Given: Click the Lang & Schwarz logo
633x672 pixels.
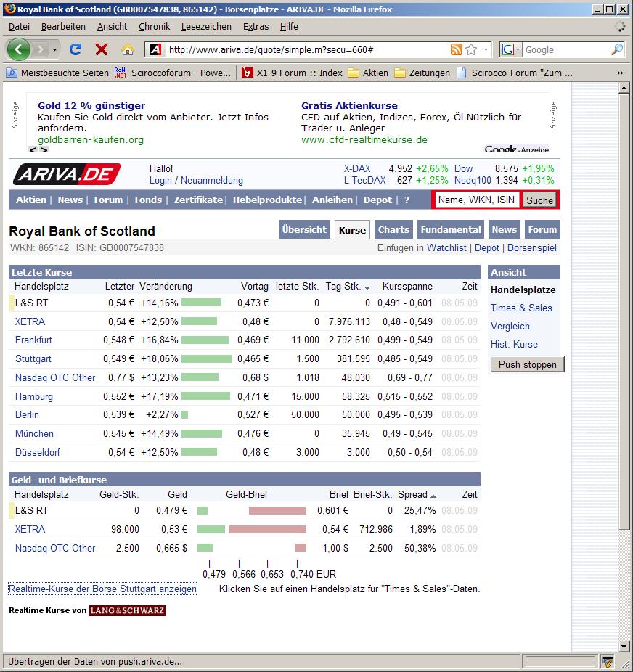Looking at the screenshot, I should (x=127, y=610).
